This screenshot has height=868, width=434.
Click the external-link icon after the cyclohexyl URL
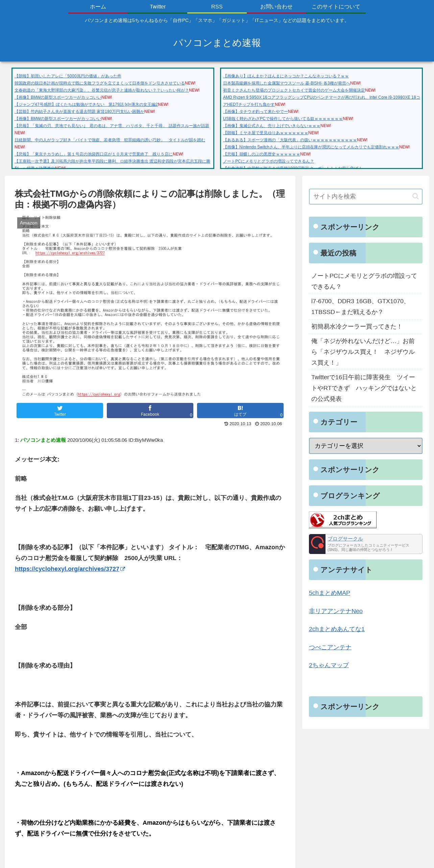[x=123, y=569]
